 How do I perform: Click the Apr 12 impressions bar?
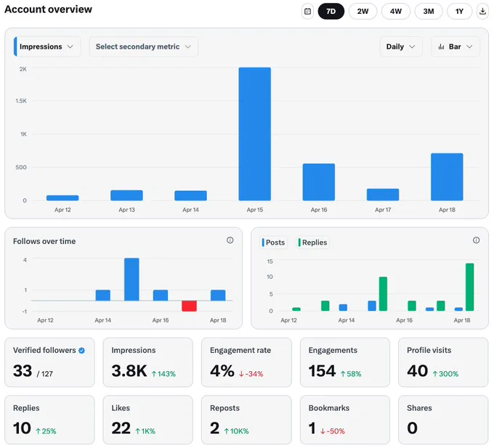point(62,197)
